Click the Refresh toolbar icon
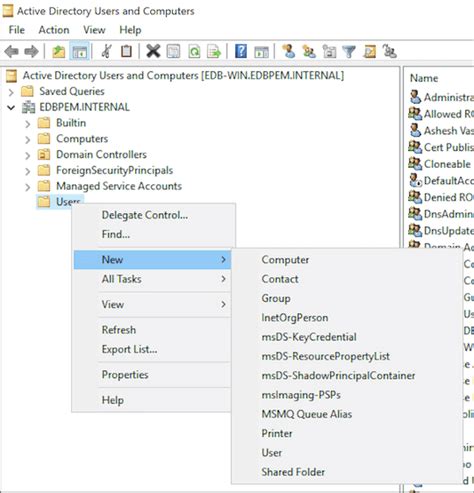 194,52
